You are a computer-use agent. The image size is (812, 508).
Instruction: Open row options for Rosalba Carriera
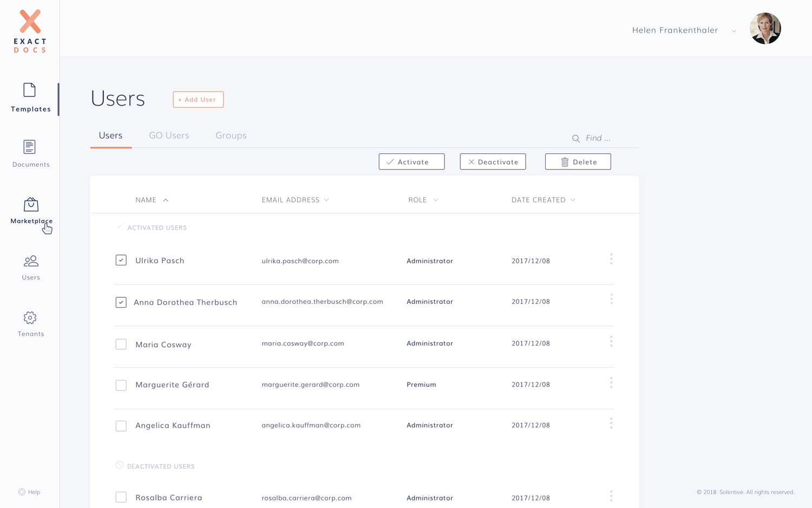[x=611, y=496]
